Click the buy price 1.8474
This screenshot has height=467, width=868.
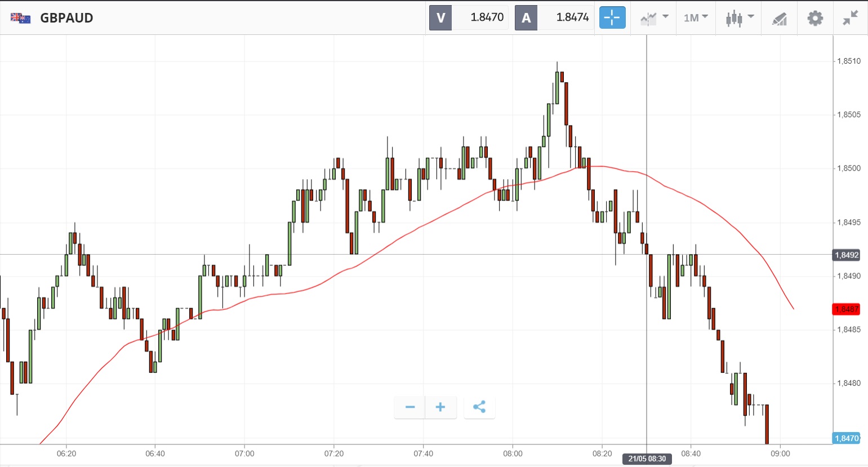pos(572,17)
